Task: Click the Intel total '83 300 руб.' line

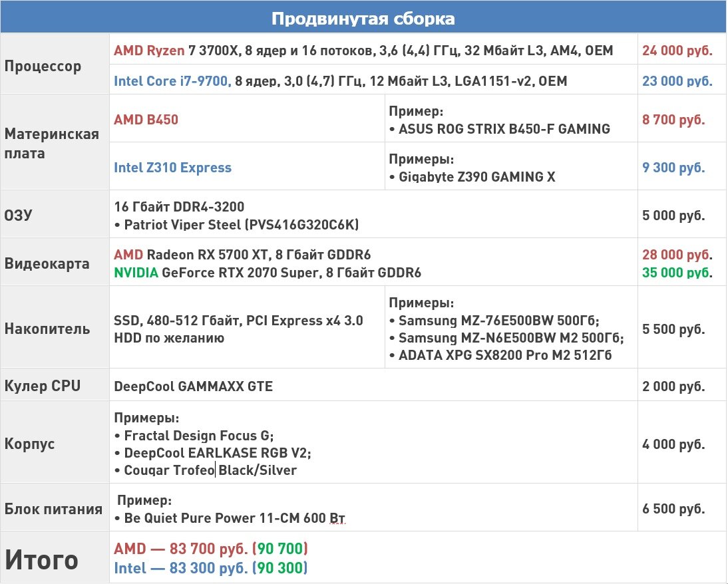Action: click(x=211, y=568)
